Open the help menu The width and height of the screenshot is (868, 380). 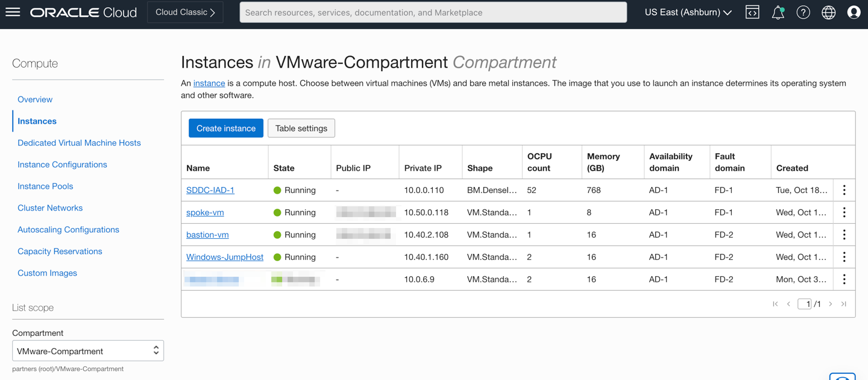pyautogui.click(x=803, y=11)
